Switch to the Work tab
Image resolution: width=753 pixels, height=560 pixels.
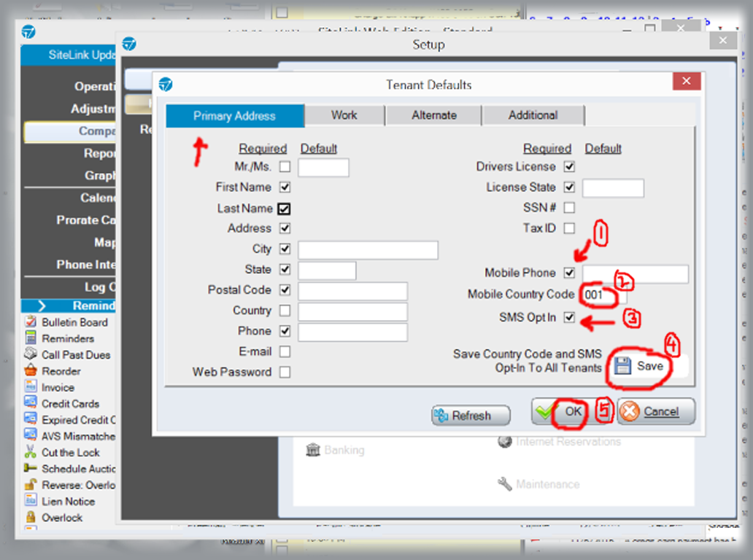(344, 115)
